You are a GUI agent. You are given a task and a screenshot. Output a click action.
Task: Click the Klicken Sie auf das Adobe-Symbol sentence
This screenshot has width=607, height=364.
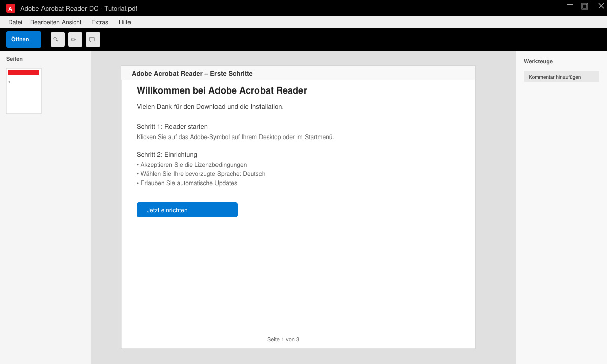pos(235,137)
